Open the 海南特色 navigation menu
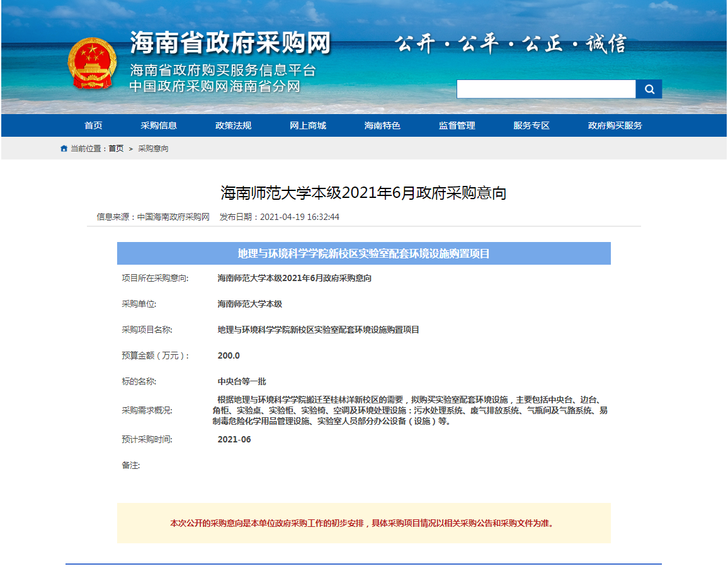 point(382,125)
